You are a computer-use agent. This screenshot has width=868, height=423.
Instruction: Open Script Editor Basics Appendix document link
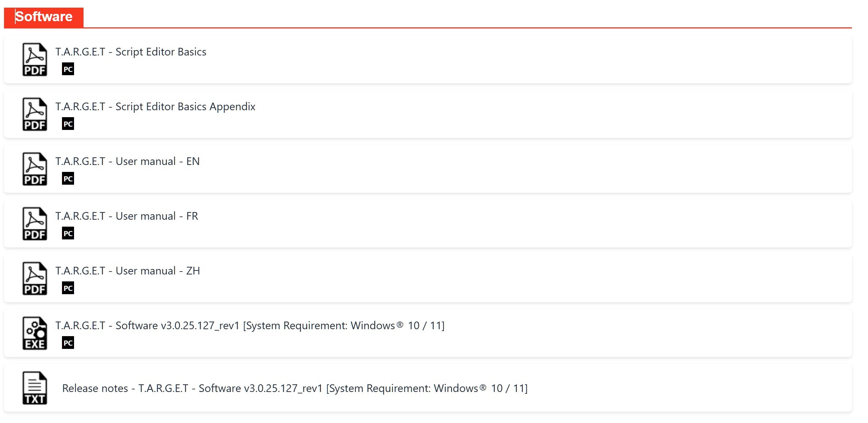click(155, 107)
